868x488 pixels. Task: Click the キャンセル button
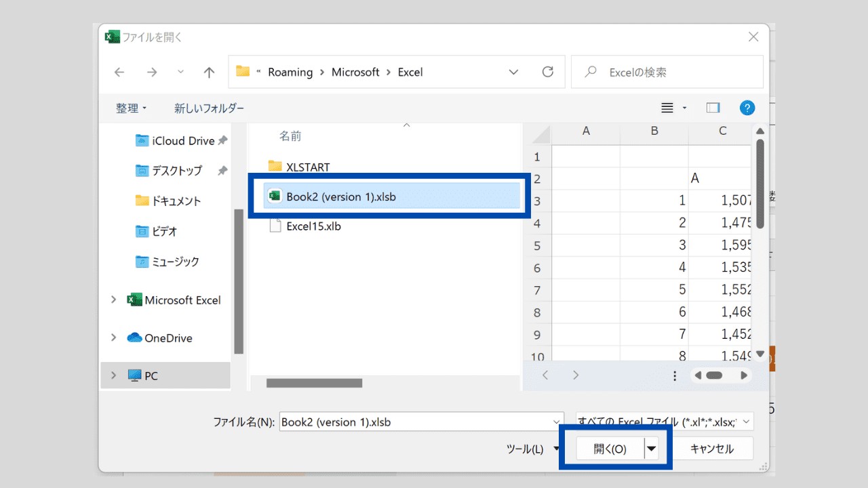(711, 449)
